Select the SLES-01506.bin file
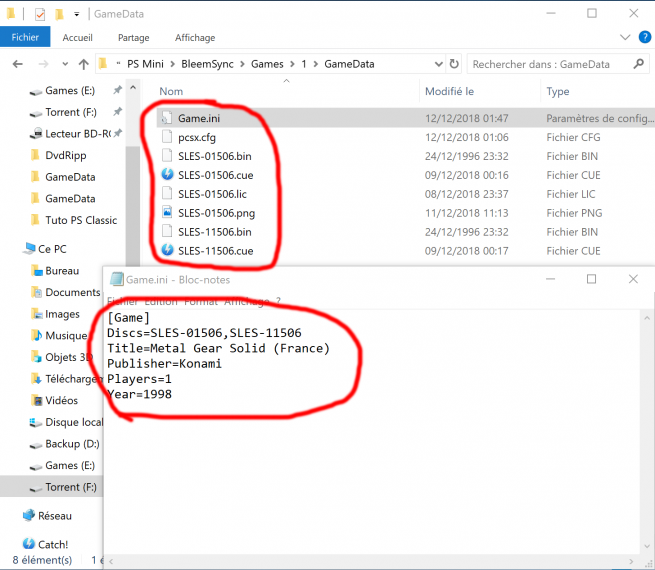The height and width of the screenshot is (570, 655). [215, 156]
